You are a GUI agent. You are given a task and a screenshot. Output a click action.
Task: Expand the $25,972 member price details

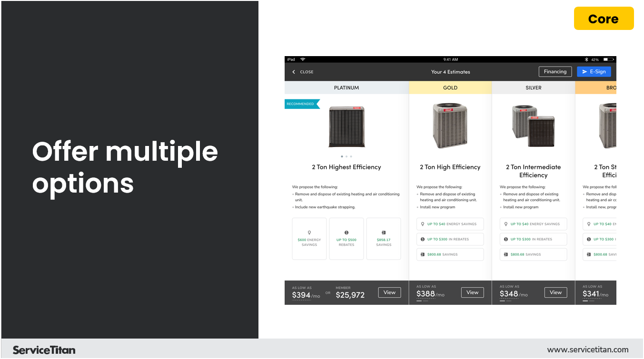350,295
